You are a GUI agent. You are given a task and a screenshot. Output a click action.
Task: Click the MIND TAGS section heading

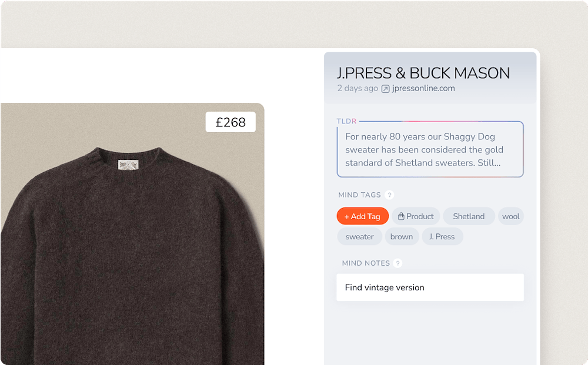(359, 195)
